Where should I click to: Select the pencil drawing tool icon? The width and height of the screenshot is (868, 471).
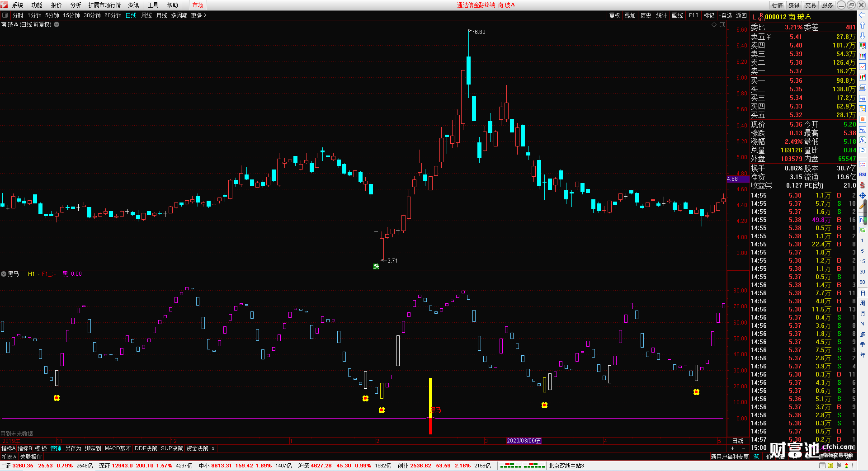point(863,206)
